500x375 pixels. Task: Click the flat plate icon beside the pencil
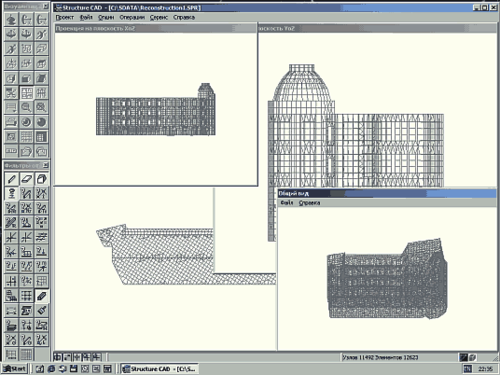26,179
